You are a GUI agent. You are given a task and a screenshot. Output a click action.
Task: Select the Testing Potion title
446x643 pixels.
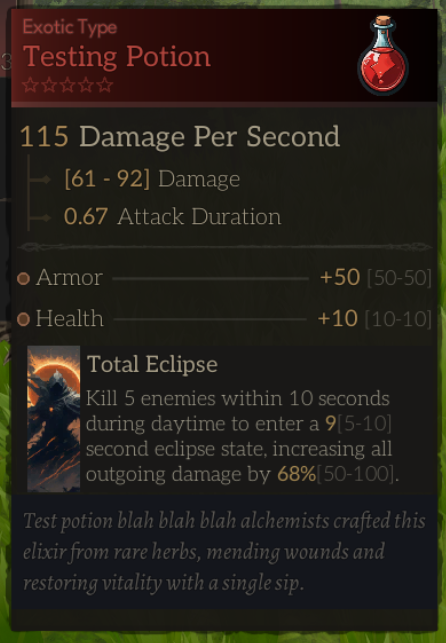coord(117,56)
